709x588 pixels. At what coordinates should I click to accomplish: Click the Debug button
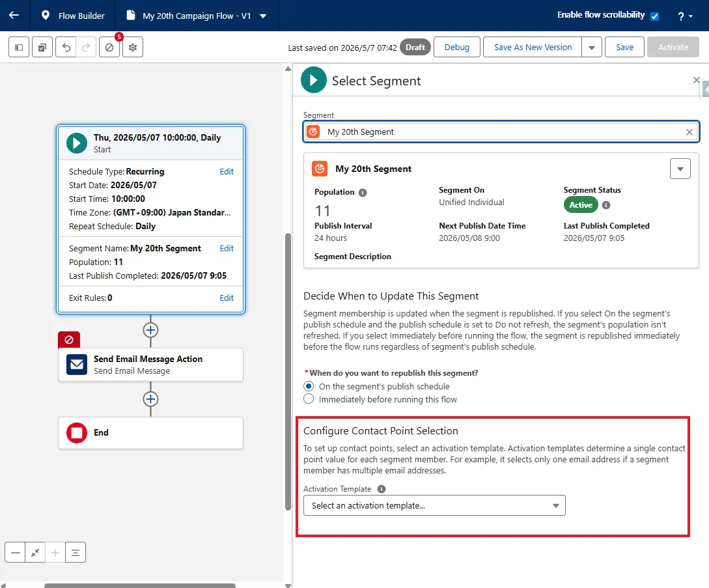456,47
